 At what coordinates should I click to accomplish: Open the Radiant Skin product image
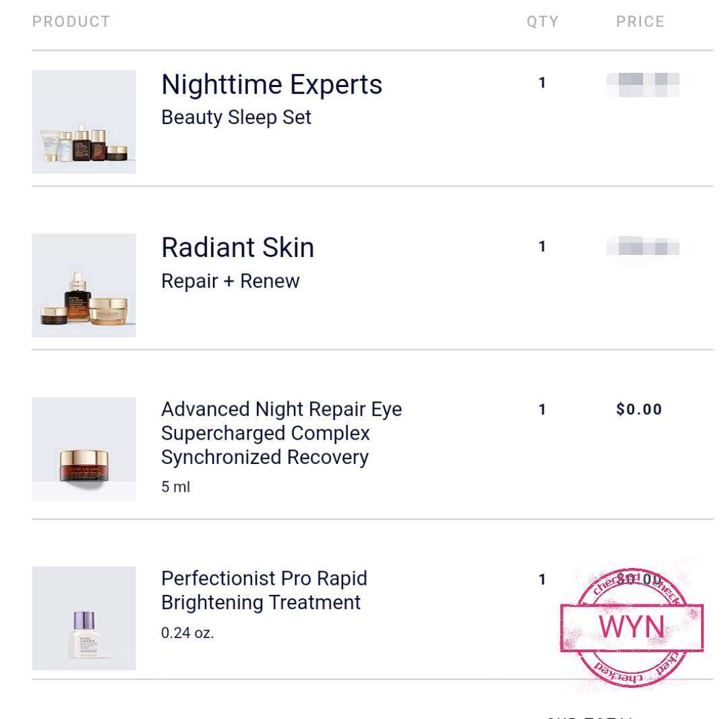click(x=84, y=285)
